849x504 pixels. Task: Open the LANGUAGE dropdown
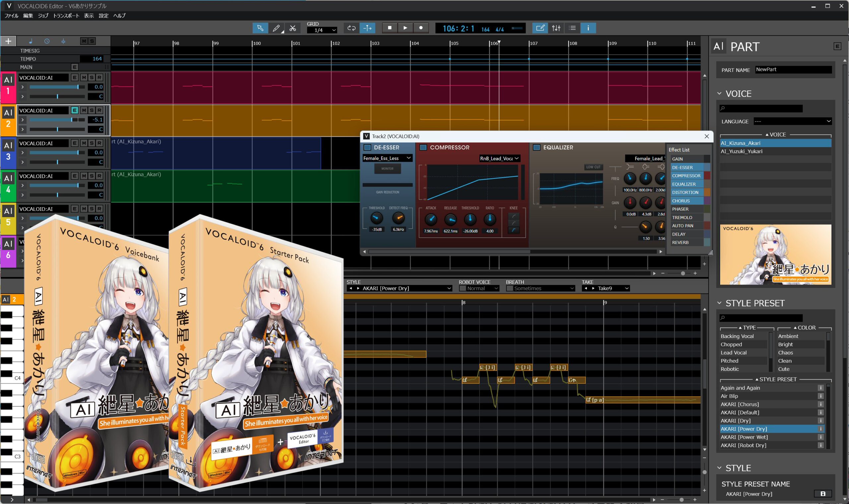pyautogui.click(x=793, y=121)
